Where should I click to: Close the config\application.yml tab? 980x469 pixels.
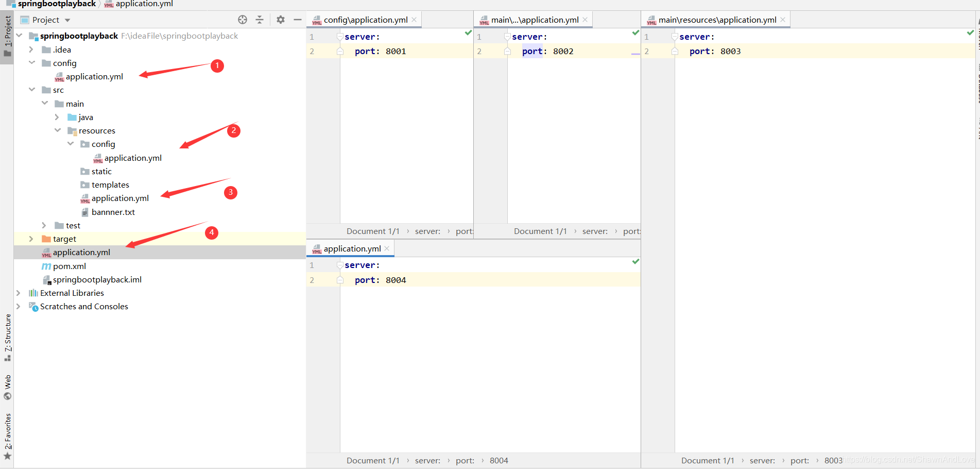pos(414,20)
